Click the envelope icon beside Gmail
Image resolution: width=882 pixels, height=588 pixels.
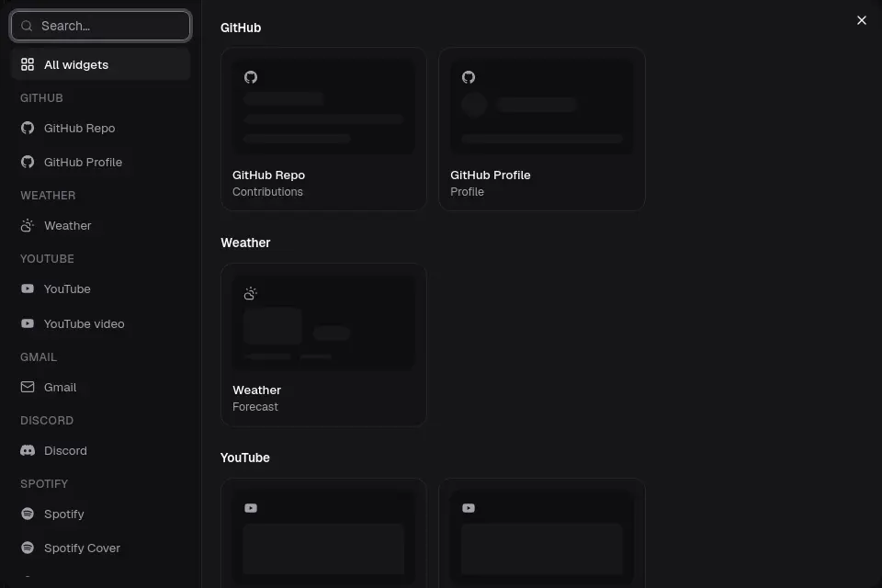pyautogui.click(x=28, y=387)
